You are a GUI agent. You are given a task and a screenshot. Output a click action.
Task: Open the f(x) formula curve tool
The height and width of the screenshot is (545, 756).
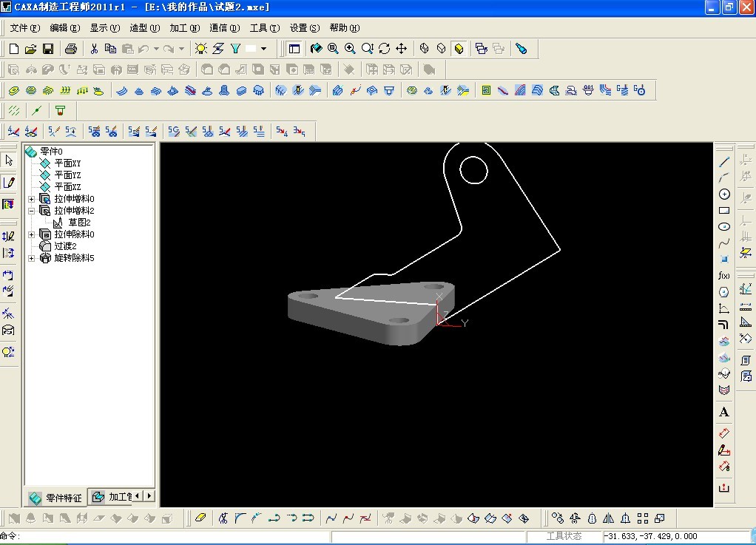pos(724,276)
